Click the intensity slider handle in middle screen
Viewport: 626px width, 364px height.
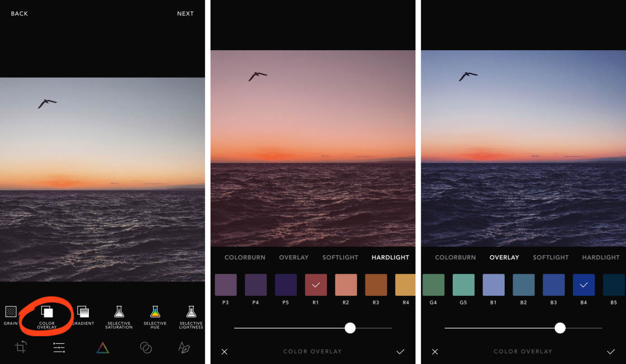click(x=350, y=328)
